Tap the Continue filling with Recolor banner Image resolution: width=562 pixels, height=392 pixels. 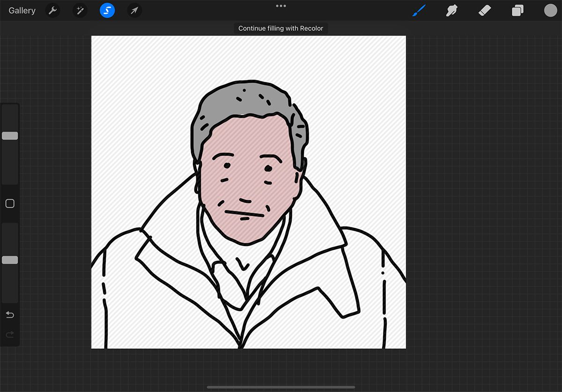point(281,29)
